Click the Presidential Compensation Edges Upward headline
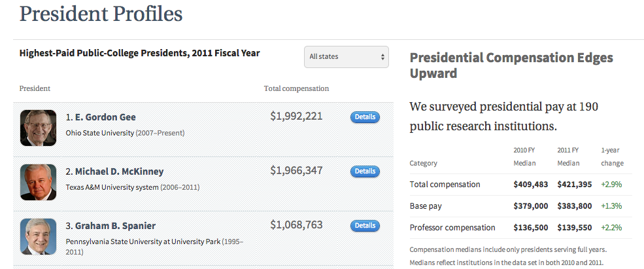This screenshot has height=269, width=644. tap(511, 65)
